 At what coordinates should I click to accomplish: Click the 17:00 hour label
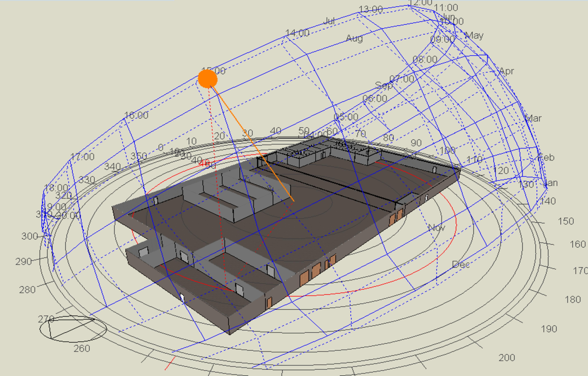82,157
